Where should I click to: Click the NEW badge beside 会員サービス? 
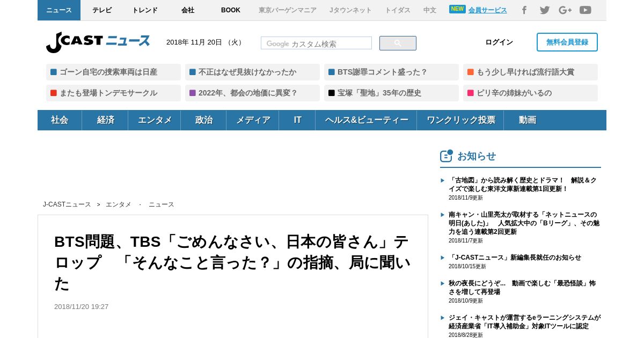457,9
